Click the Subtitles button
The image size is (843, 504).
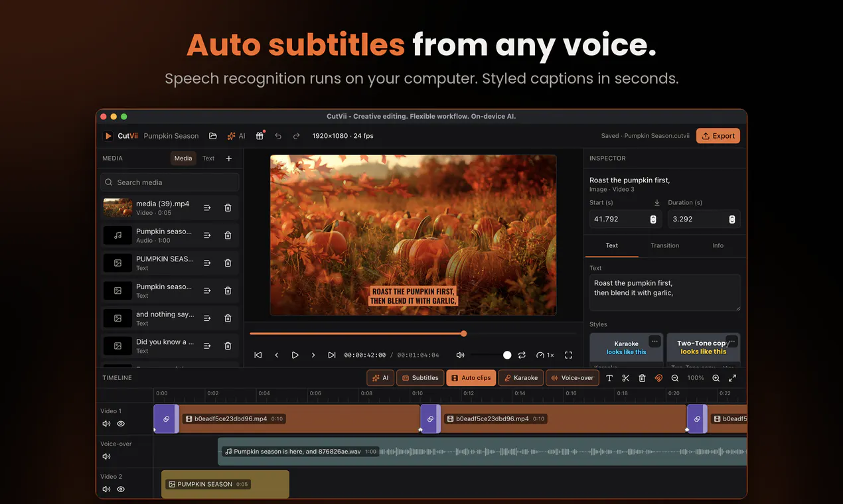(420, 378)
